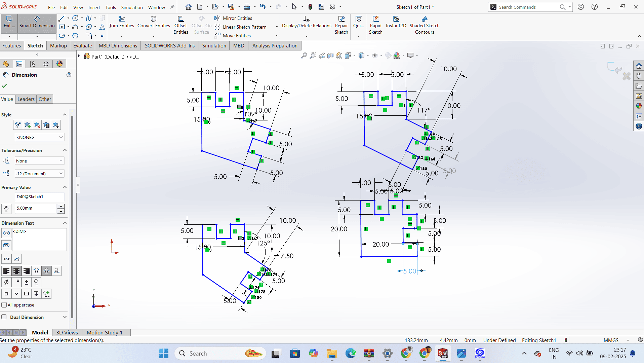Toggle Smart Dimension tool off

coord(37,23)
